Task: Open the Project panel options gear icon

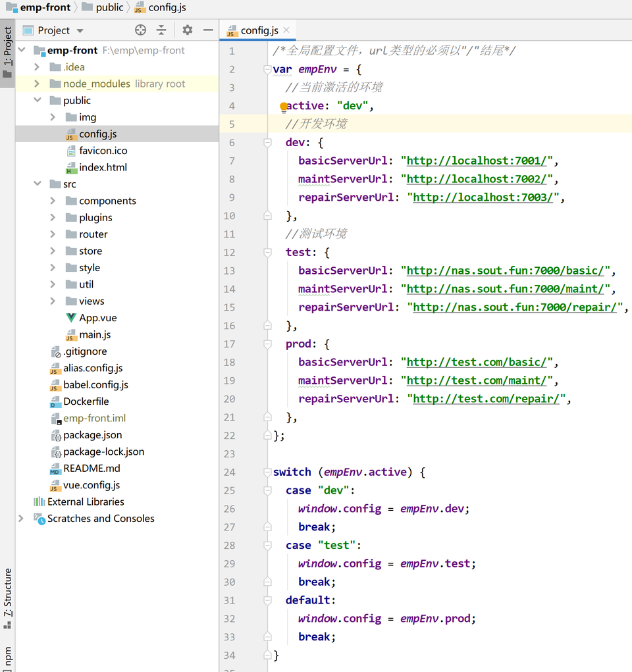Action: (187, 30)
